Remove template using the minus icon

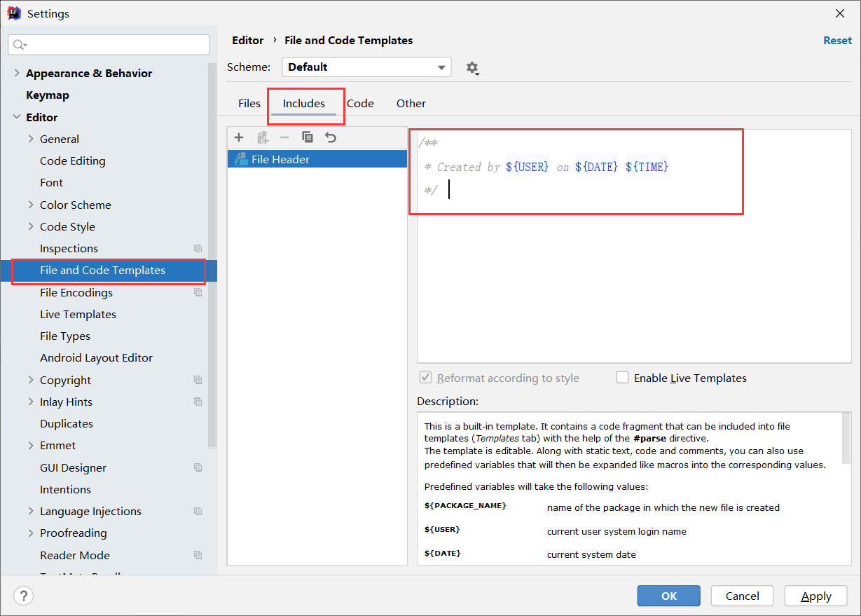tap(284, 137)
